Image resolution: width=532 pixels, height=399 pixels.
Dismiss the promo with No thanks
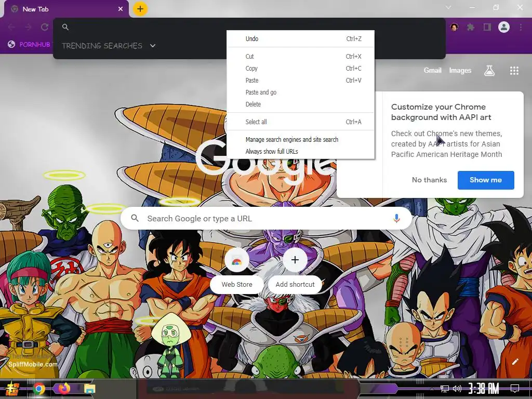coord(429,180)
